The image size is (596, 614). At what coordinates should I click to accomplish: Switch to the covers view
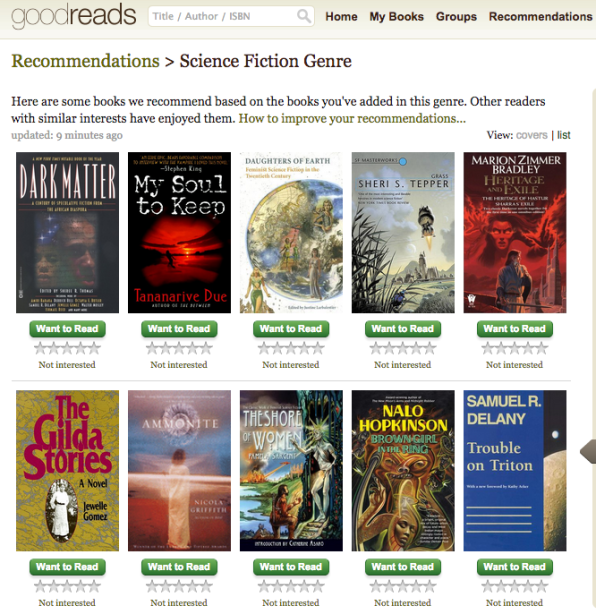point(531,135)
